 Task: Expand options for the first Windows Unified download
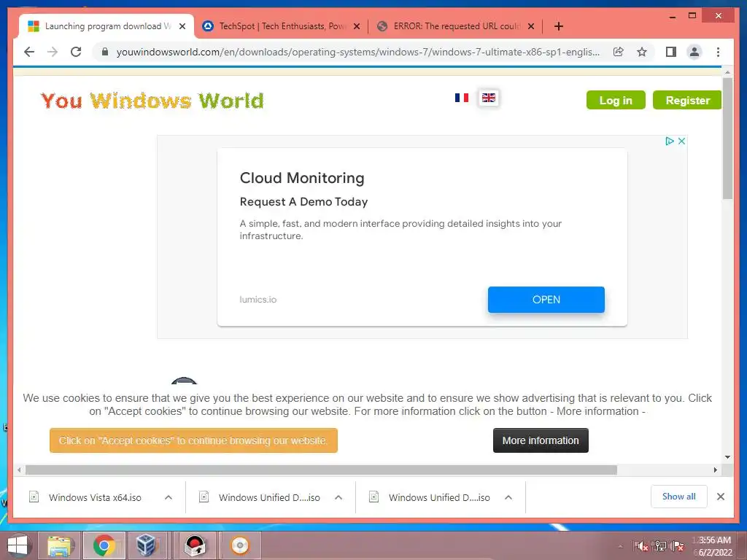point(338,497)
